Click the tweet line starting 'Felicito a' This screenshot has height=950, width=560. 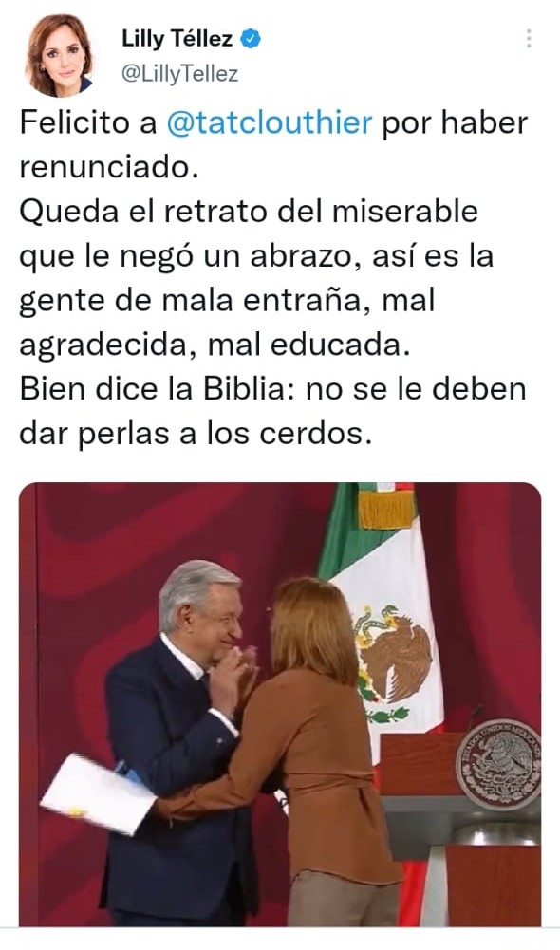pyautogui.click(x=274, y=122)
